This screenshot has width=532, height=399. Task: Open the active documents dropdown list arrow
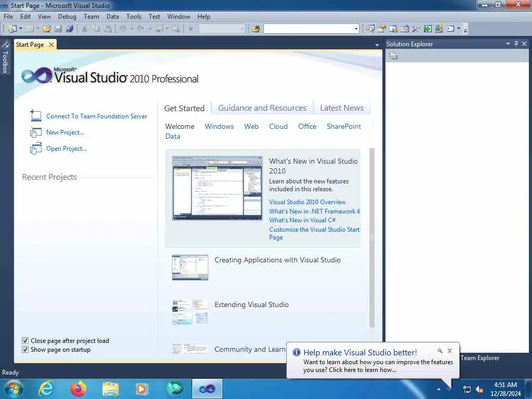[377, 45]
